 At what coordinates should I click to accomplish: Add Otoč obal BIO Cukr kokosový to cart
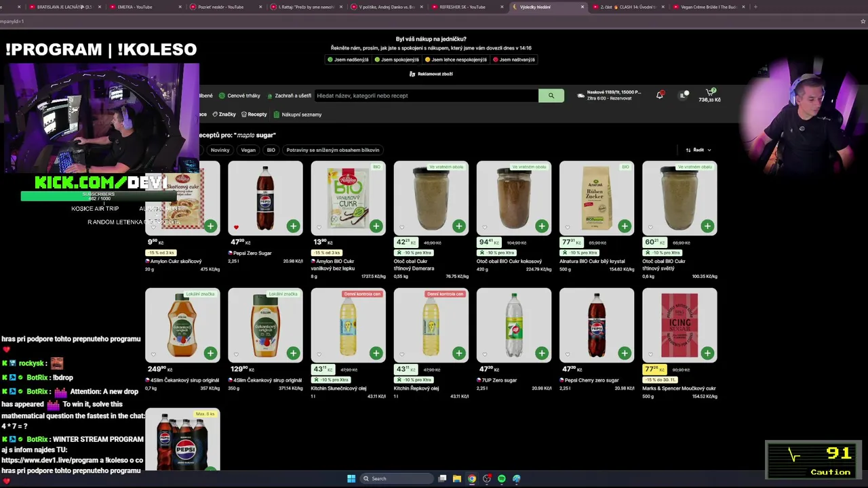[x=542, y=226]
